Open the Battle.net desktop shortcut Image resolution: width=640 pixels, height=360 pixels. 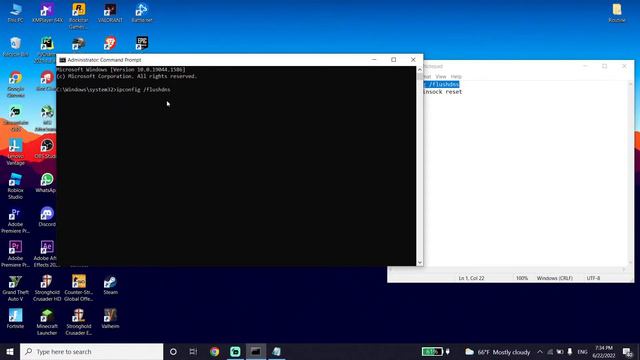[142, 12]
